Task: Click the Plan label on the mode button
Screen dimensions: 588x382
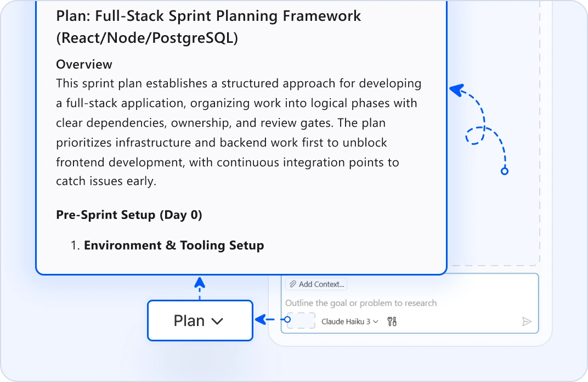Action: pyautogui.click(x=189, y=321)
